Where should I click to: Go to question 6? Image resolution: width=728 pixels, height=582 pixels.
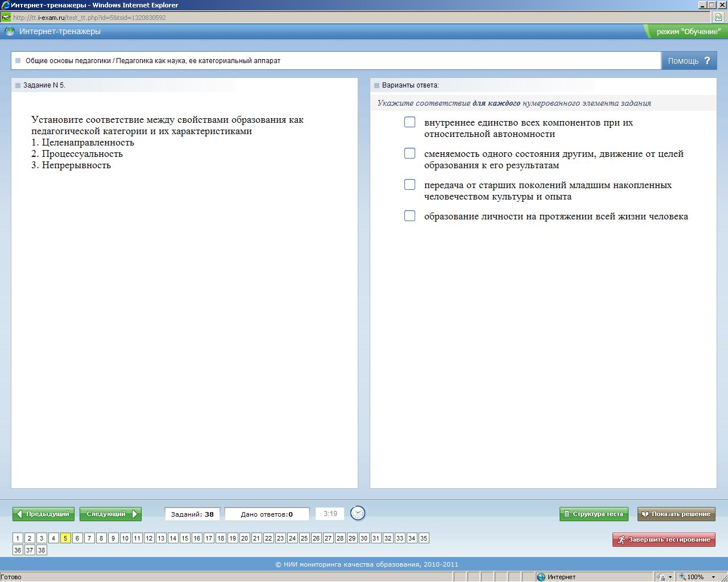[77, 538]
